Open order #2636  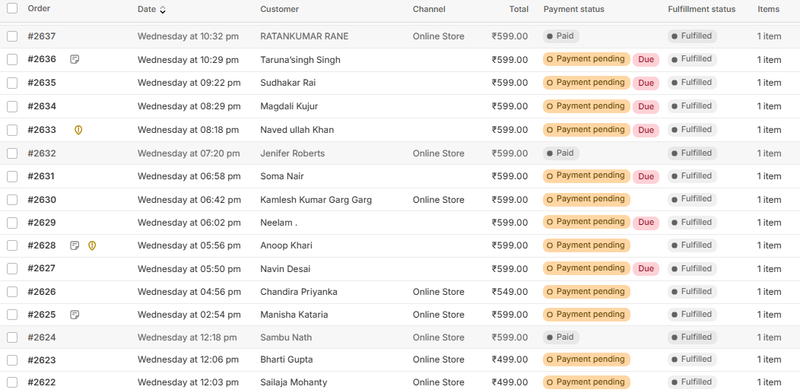coord(42,60)
